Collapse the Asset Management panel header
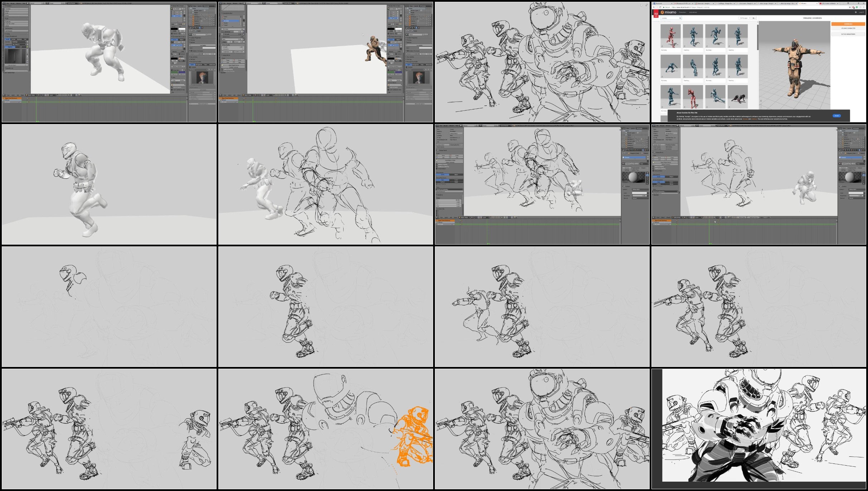Viewport: 868px width, 491px height. pyautogui.click(x=11, y=36)
